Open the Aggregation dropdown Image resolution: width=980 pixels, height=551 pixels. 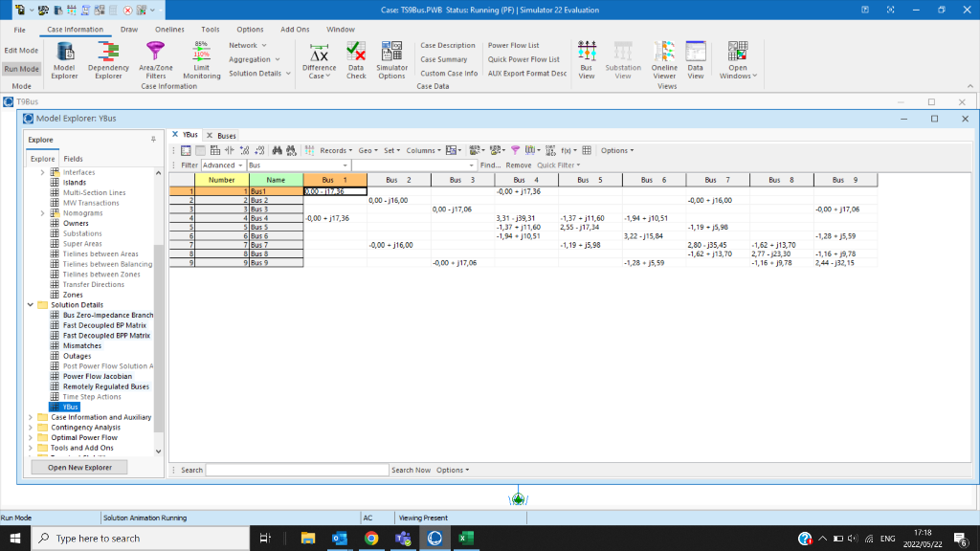[254, 59]
